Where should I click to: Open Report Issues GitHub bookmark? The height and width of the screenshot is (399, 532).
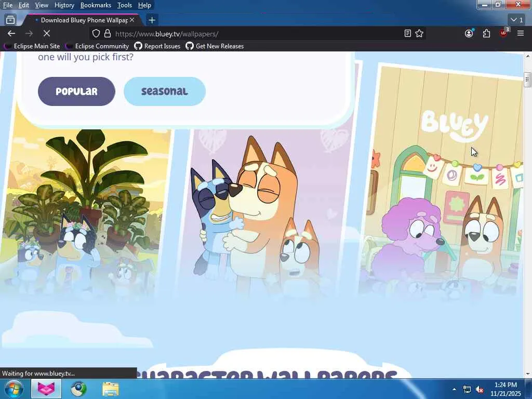(x=157, y=46)
